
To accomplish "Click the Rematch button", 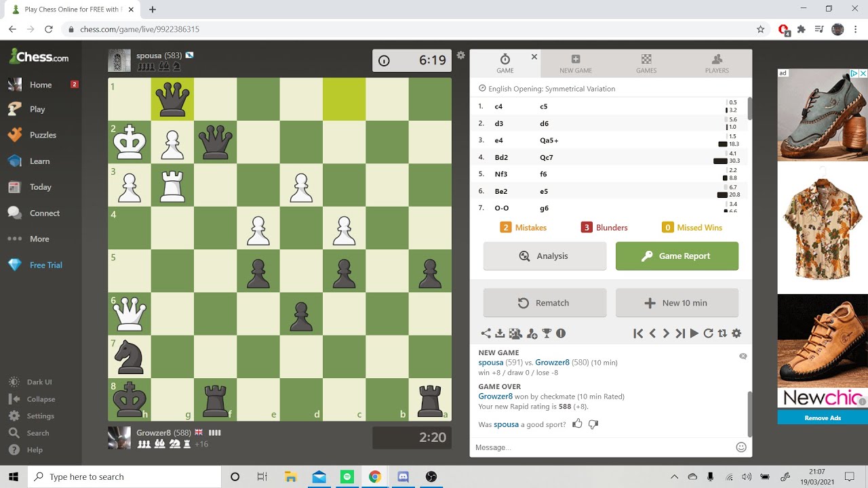I will (545, 303).
